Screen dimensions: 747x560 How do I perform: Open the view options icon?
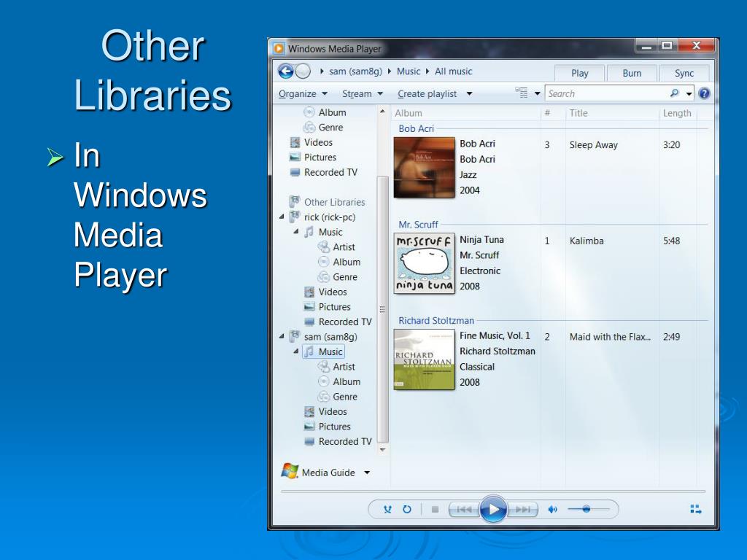(x=522, y=93)
